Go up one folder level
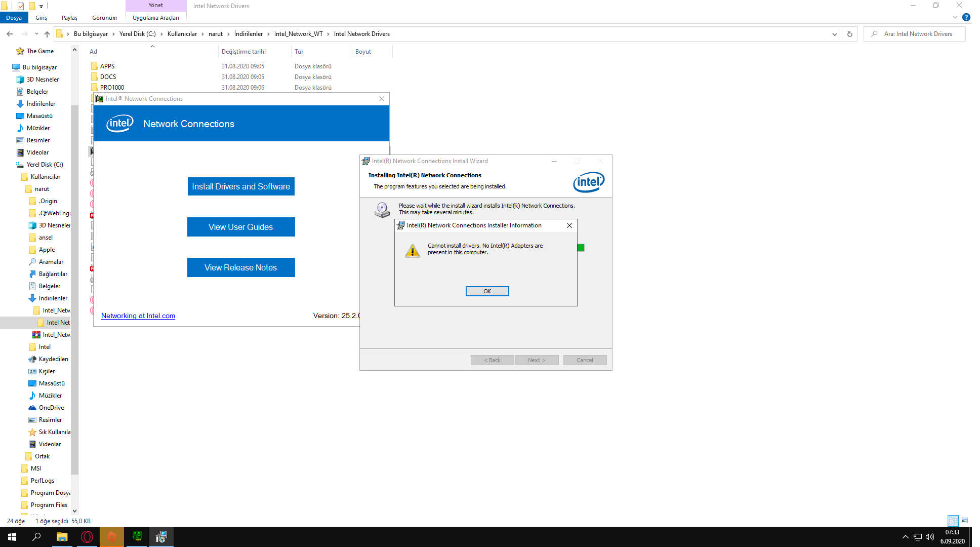Viewport: 980px width, 547px height. (47, 34)
